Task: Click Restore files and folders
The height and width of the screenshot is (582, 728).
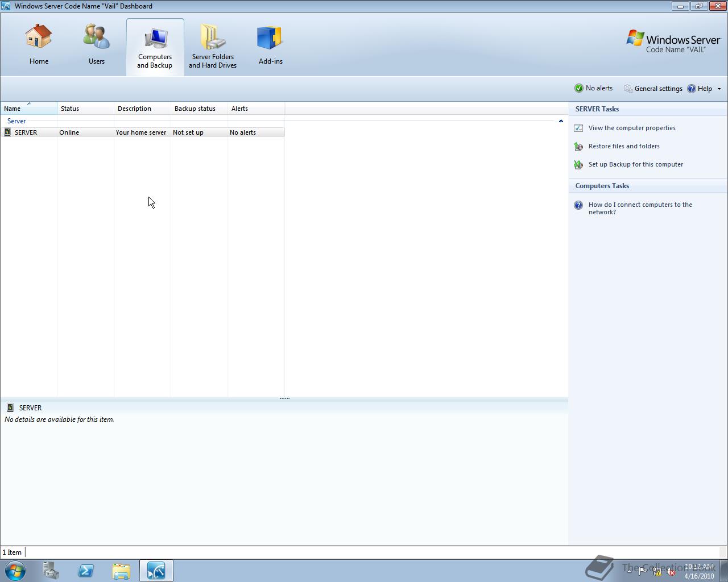Action: 624,146
